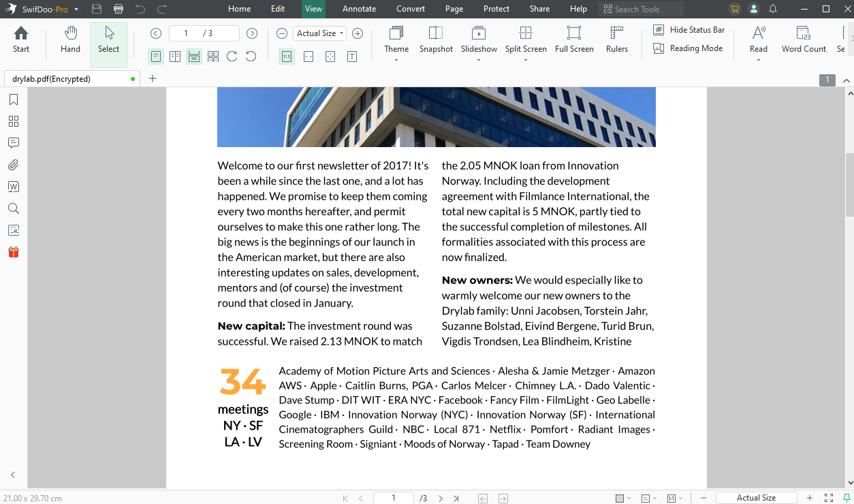
Task: Click the vertical document scrollbar
Action: tap(849, 185)
